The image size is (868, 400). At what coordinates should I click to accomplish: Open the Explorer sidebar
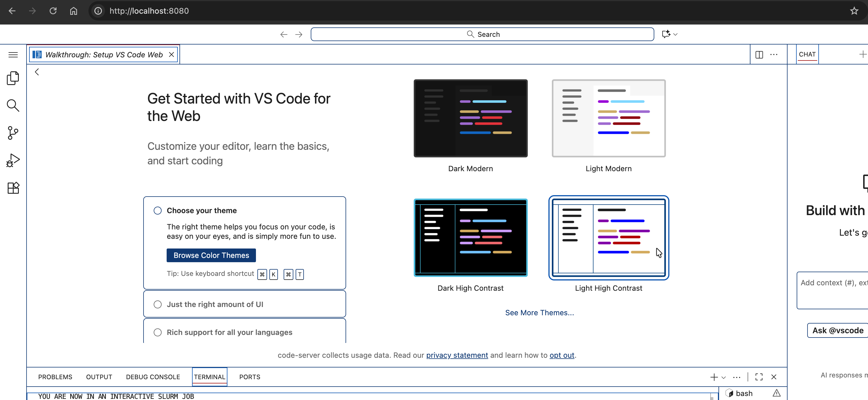tap(13, 78)
